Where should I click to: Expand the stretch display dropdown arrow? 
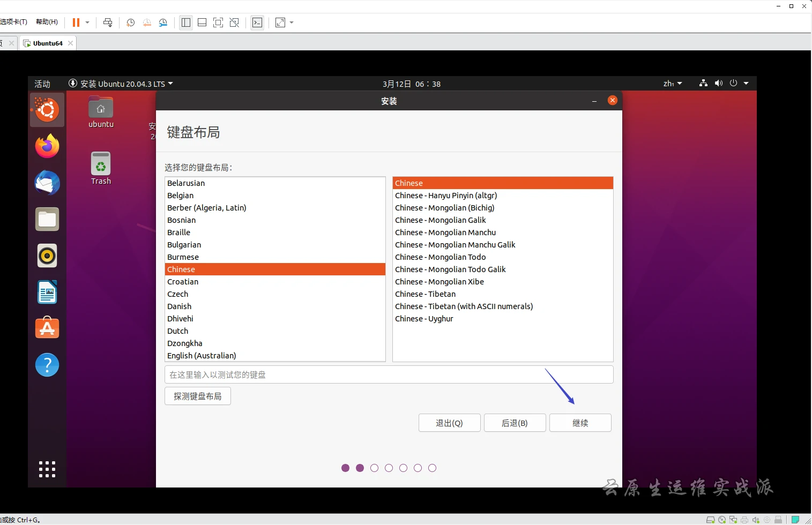click(x=292, y=22)
